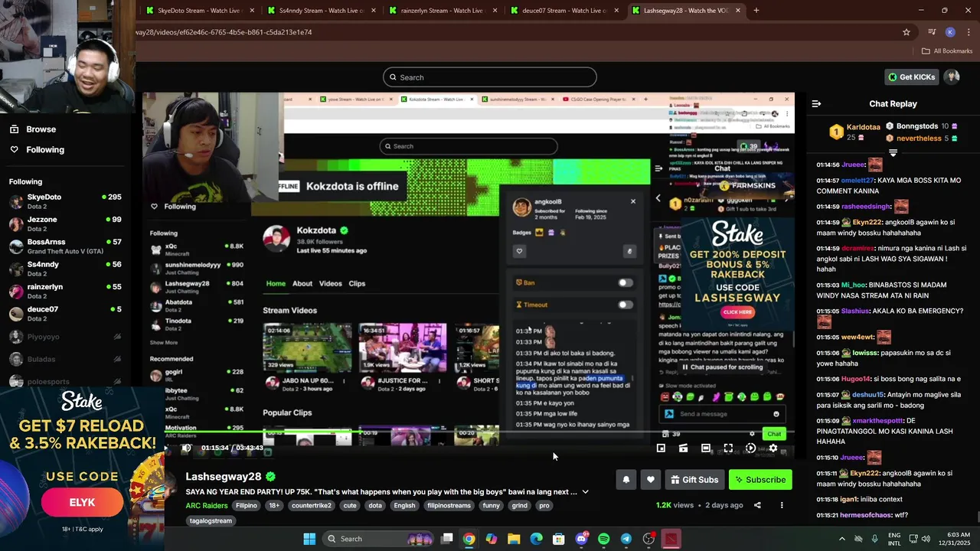Viewport: 980px width, 551px height.
Task: Open Telegram from taskbar
Action: (626, 539)
